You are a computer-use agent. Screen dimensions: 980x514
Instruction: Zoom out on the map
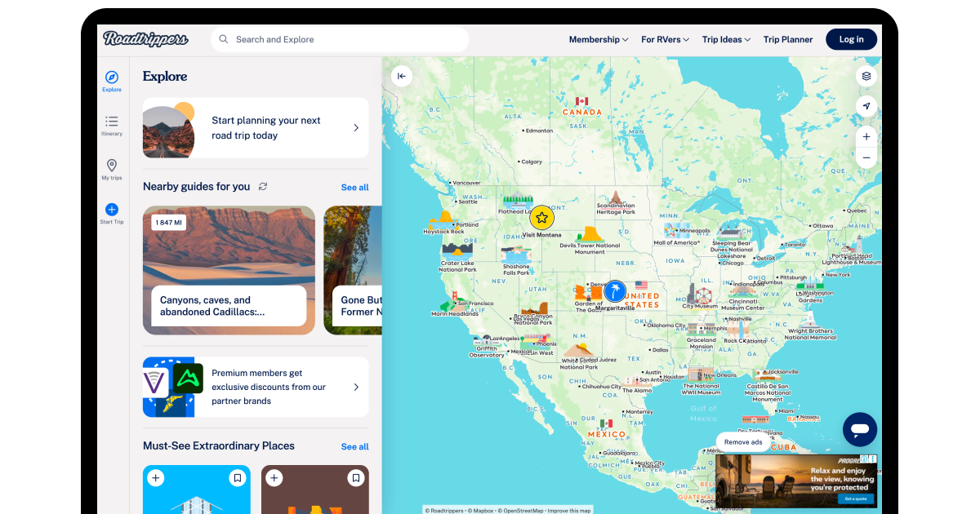(866, 157)
